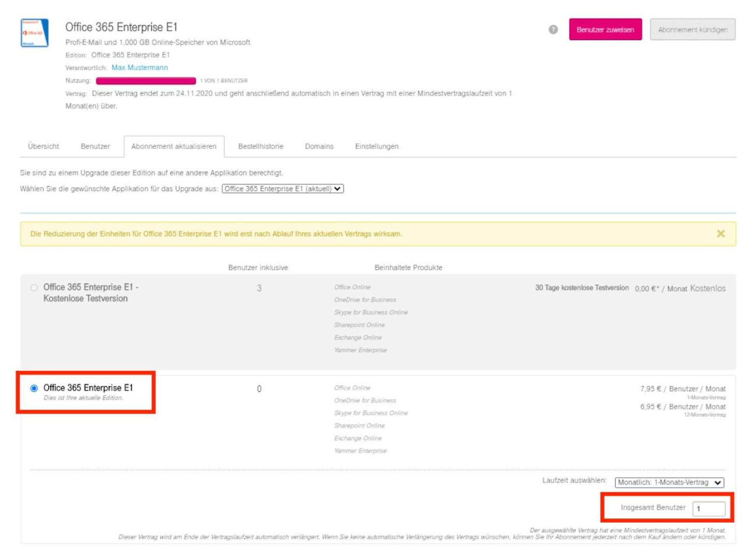Switch to the Übersicht tab

(x=44, y=146)
